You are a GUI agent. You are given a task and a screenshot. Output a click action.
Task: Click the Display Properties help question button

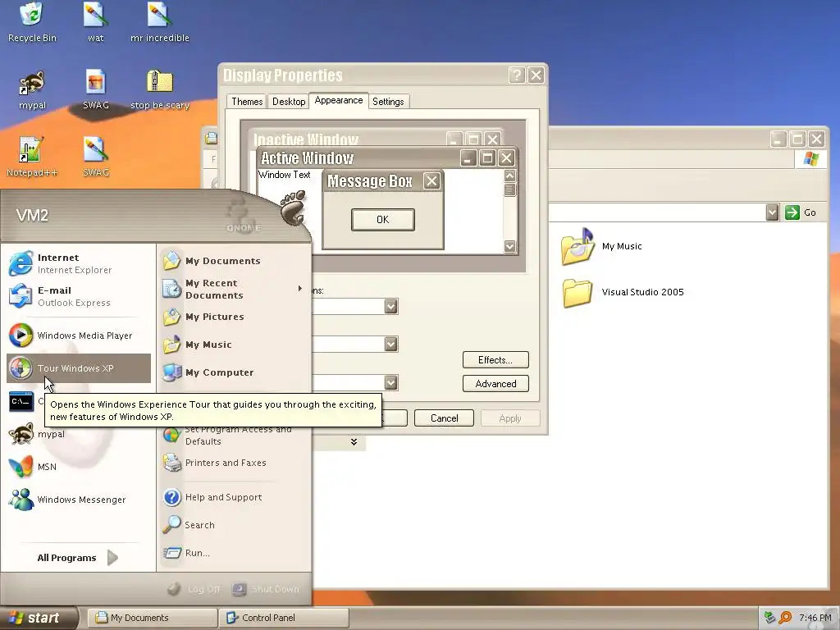coord(517,75)
